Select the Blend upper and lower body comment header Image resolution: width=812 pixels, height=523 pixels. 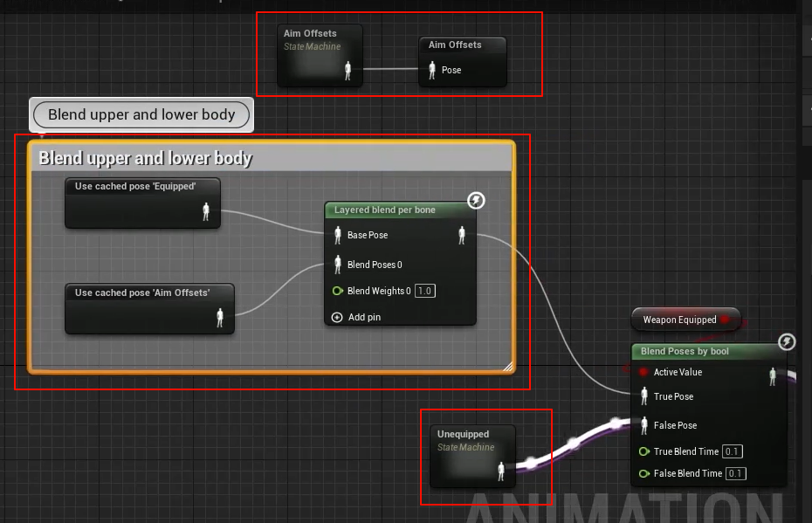tap(272, 158)
